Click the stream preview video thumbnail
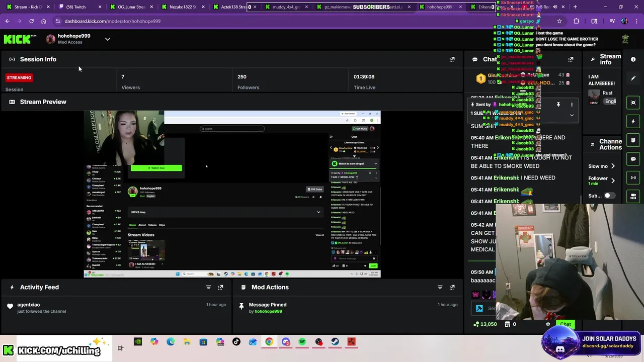The width and height of the screenshot is (644, 362). (x=232, y=194)
